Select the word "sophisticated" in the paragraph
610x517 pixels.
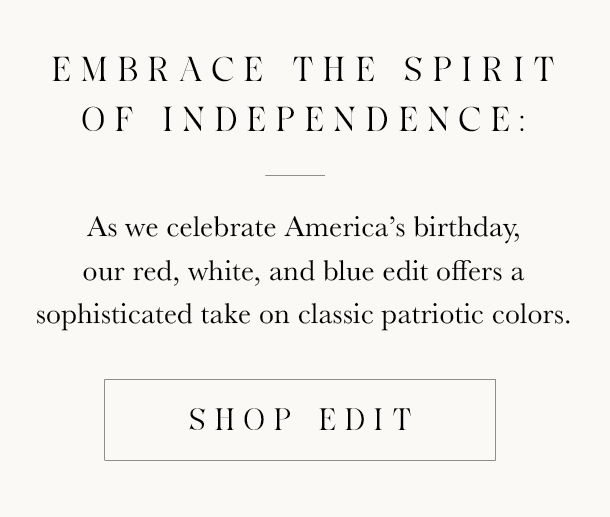click(114, 316)
